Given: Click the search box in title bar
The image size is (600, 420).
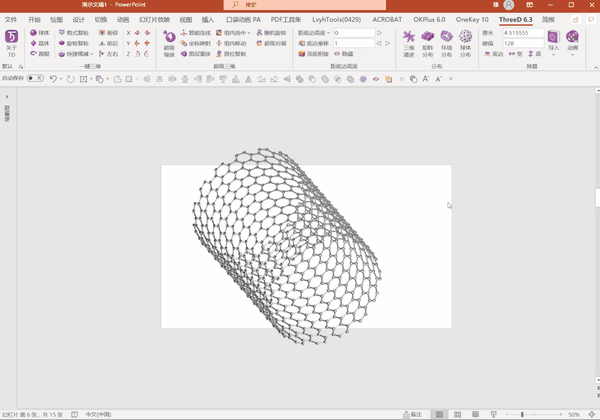Looking at the screenshot, I should click(x=305, y=5).
